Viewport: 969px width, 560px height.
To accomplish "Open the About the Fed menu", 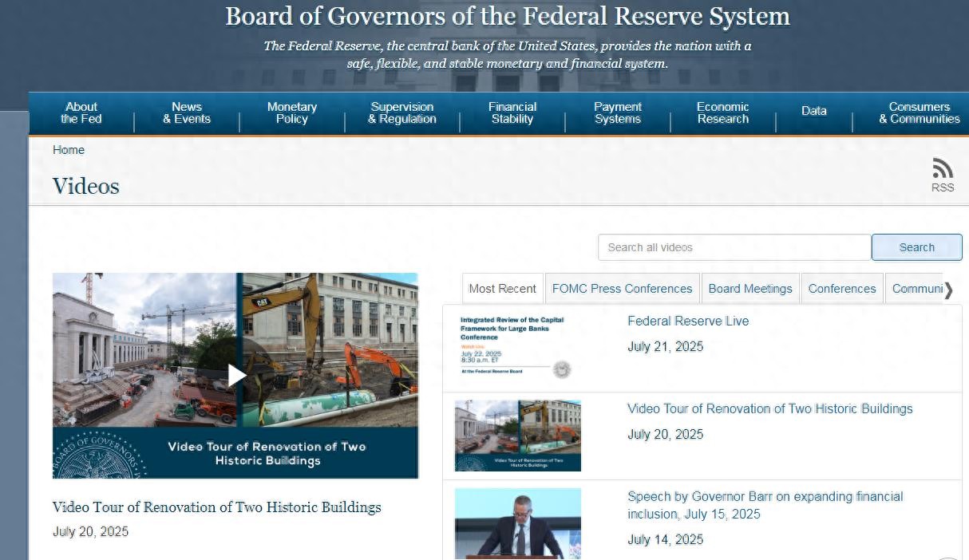I will click(x=81, y=112).
